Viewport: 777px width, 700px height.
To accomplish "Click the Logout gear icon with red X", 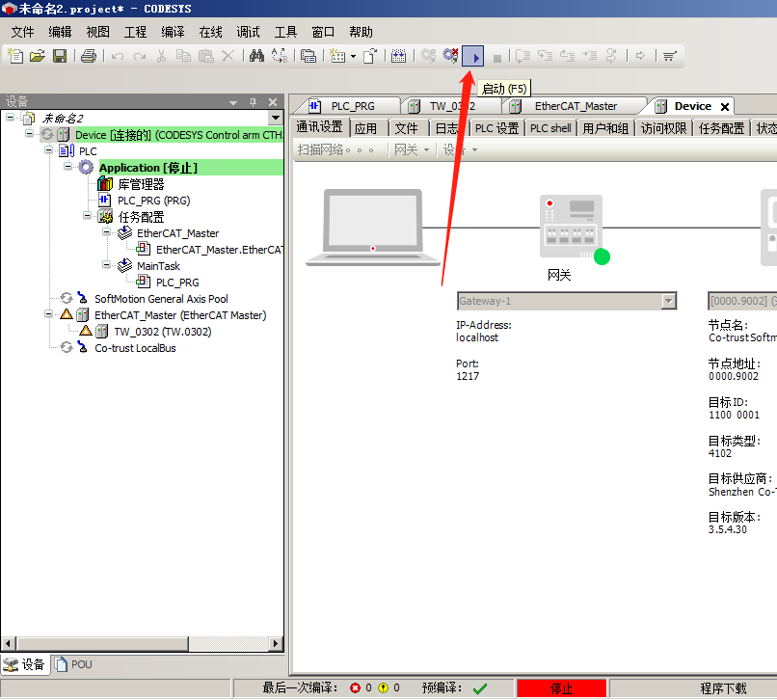I will 450,56.
